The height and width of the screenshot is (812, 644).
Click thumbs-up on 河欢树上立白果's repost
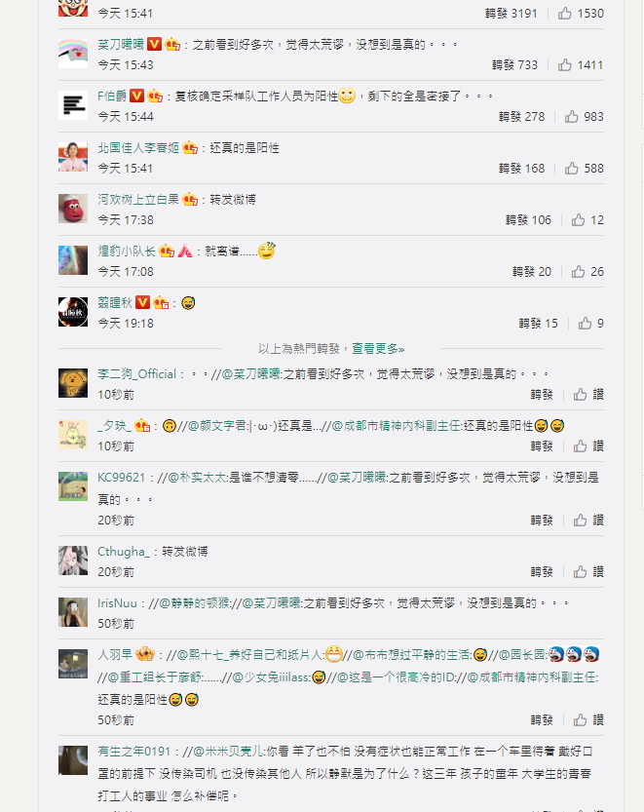click(579, 220)
